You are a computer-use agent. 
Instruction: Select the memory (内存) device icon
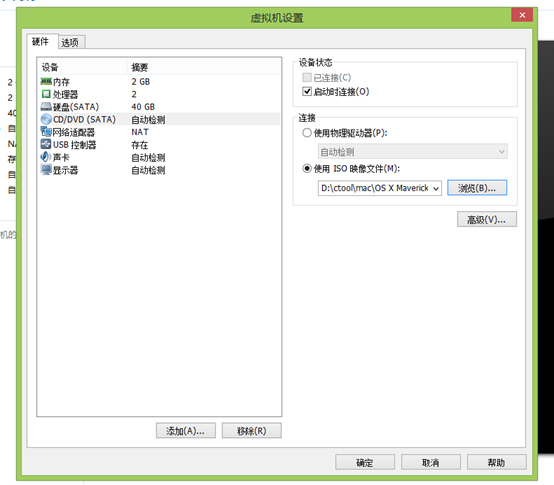coord(46,82)
